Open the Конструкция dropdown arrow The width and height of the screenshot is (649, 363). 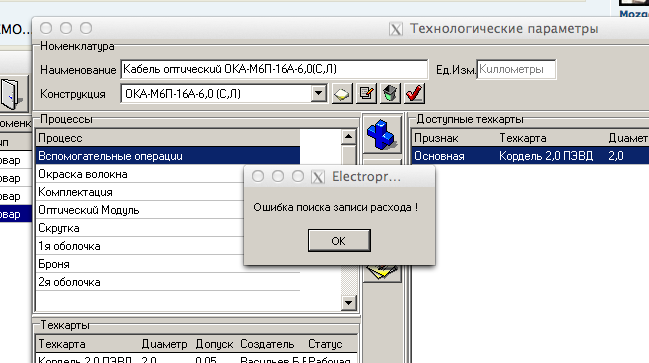click(x=318, y=94)
